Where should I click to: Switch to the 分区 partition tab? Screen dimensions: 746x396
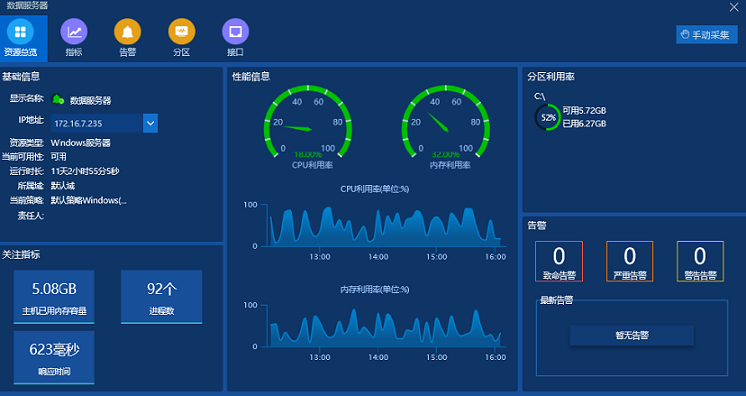coord(181,39)
